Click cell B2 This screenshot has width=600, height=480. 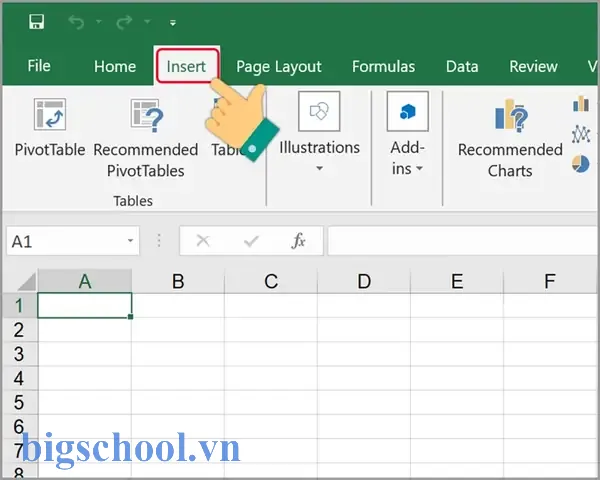pos(178,330)
